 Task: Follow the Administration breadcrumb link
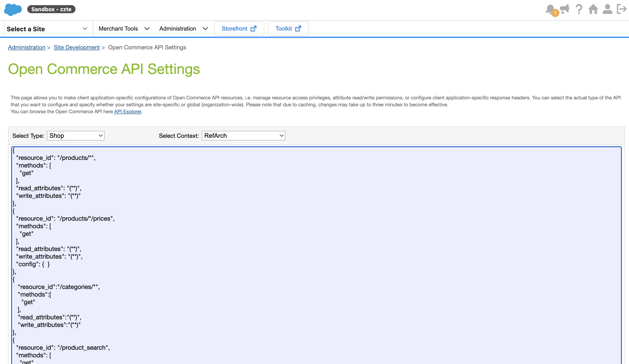pyautogui.click(x=27, y=47)
